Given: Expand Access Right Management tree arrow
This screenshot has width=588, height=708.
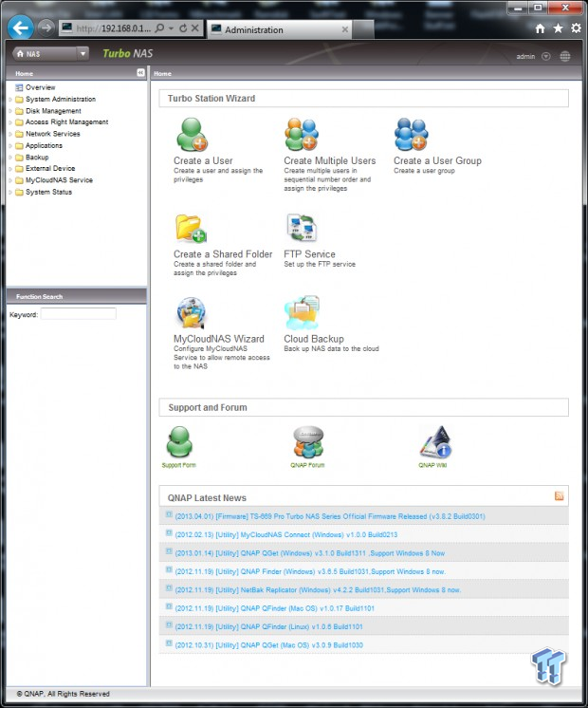Looking at the screenshot, I should (10, 122).
